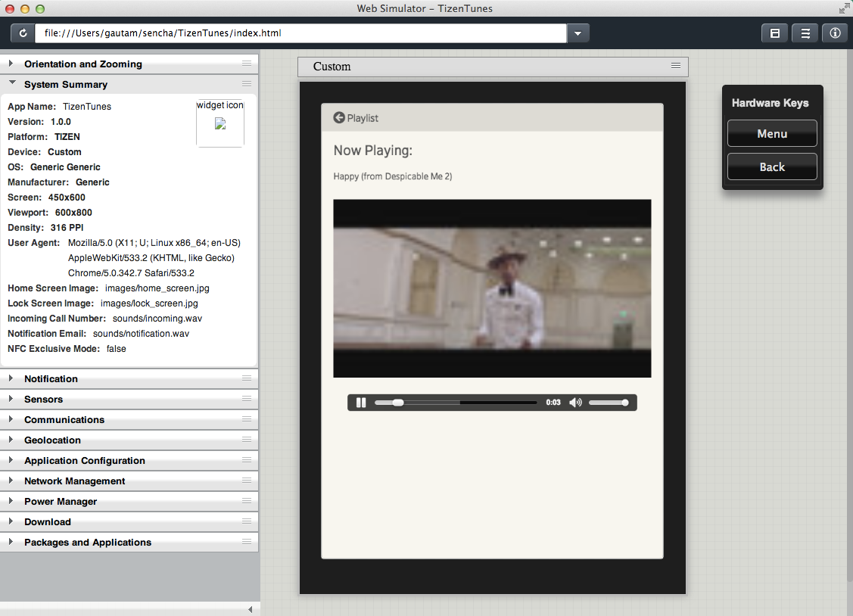Select the NFC Exclusive Mode false value
This screenshot has height=616, width=853.
click(x=117, y=349)
